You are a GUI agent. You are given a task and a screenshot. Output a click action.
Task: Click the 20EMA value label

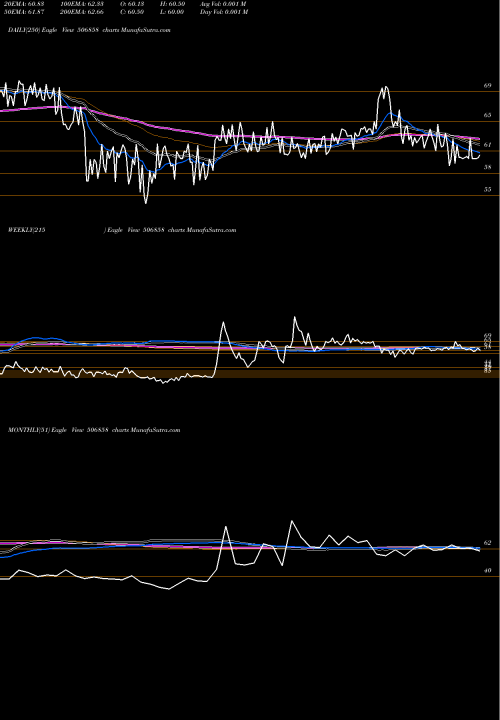23,4
